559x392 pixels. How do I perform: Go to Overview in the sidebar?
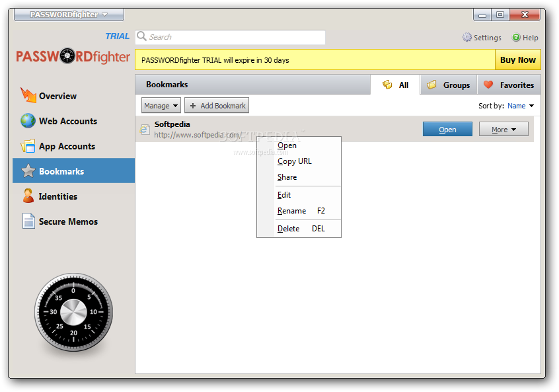pos(73,96)
